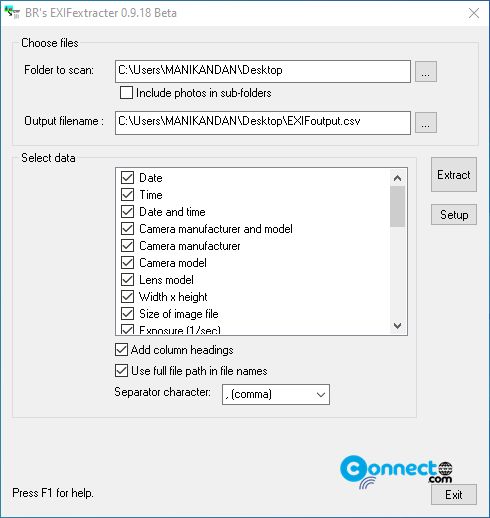Viewport: 490px width, 518px height.
Task: Close the EXIFextracter window
Action: click(x=474, y=13)
